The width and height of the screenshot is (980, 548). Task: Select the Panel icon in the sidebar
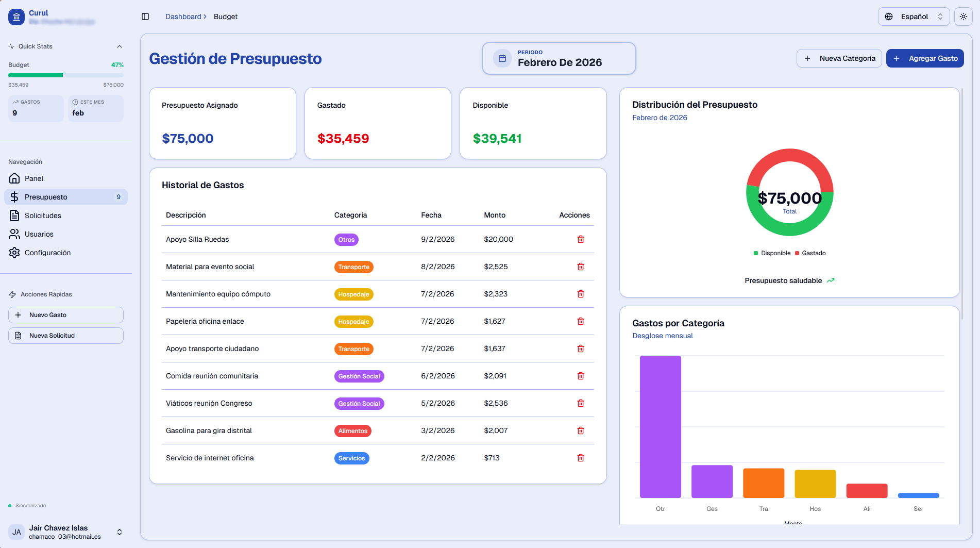15,178
